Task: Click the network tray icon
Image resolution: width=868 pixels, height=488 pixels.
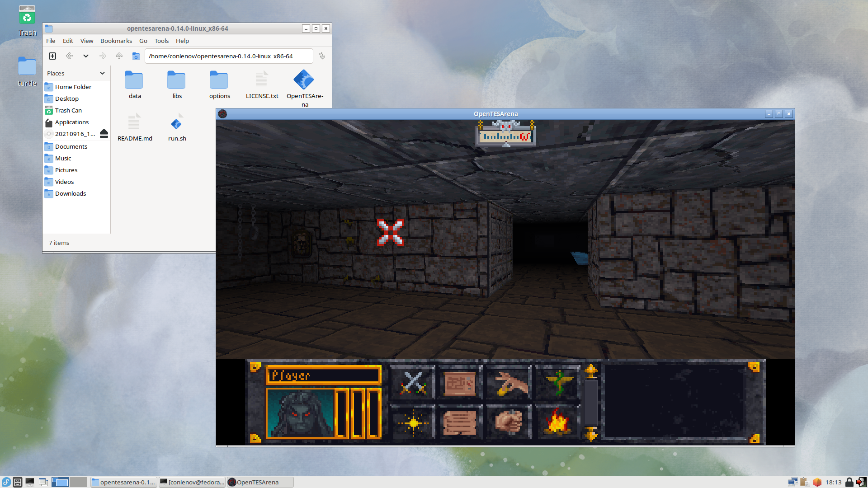Action: click(793, 482)
